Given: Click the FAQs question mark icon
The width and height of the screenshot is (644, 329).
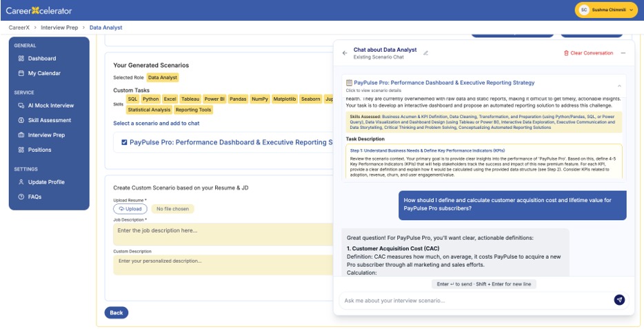Looking at the screenshot, I should [21, 197].
